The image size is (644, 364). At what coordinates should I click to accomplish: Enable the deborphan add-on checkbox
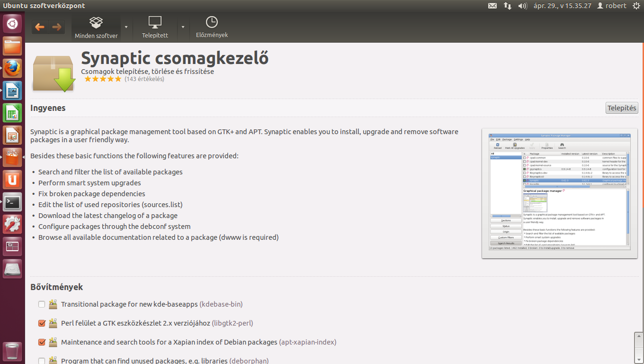(42, 361)
